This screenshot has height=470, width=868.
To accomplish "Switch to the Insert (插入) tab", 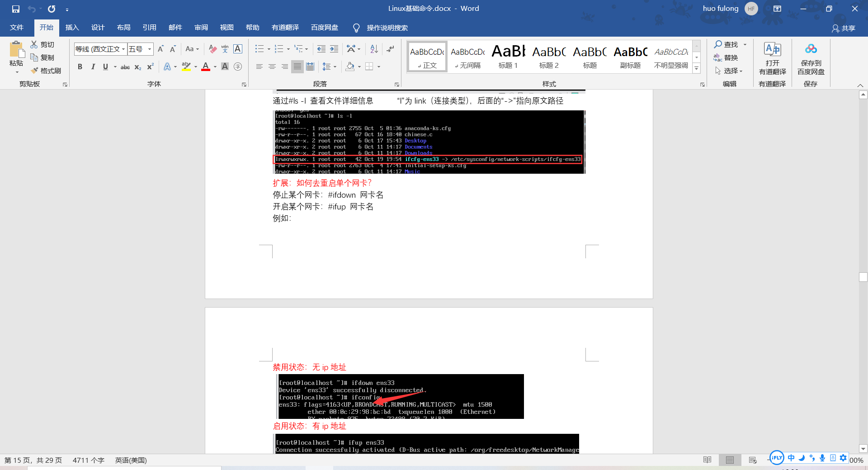I will point(72,28).
